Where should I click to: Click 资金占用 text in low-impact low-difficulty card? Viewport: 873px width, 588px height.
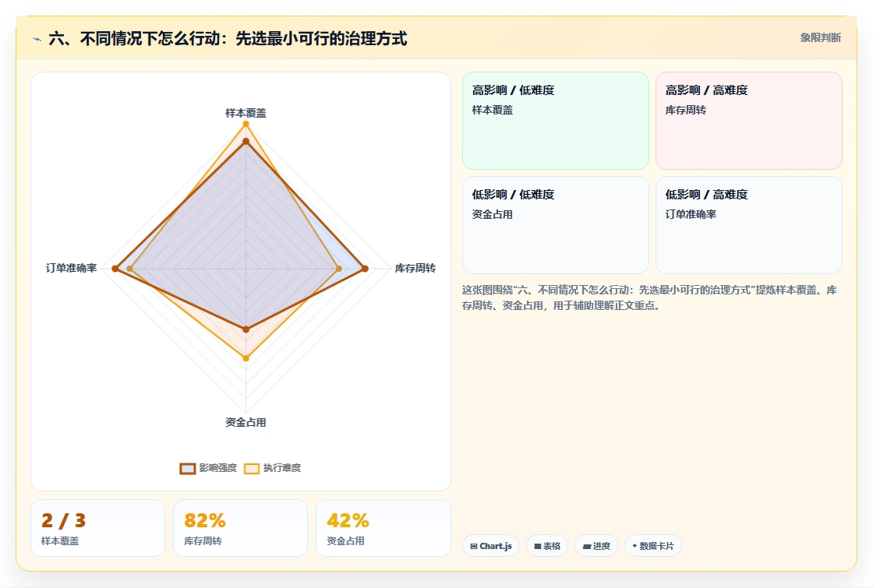492,215
